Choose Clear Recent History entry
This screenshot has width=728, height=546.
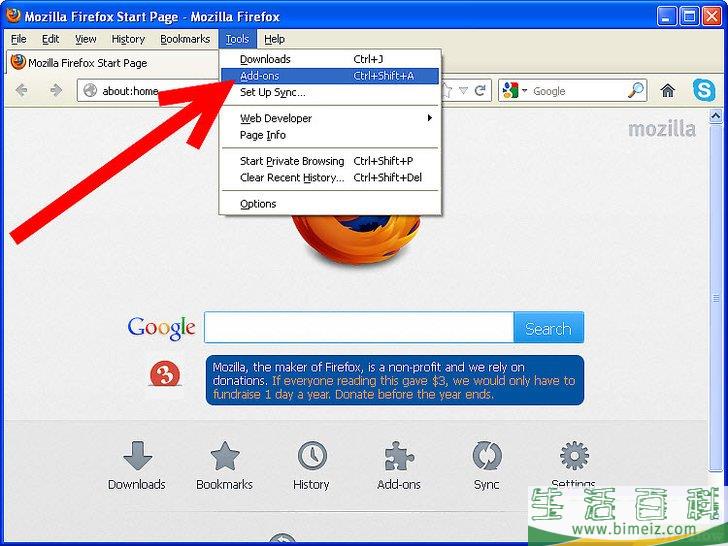pos(331,178)
